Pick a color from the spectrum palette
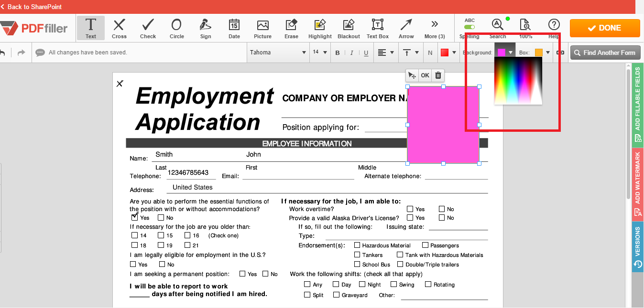The height and width of the screenshot is (308, 644). click(518, 81)
